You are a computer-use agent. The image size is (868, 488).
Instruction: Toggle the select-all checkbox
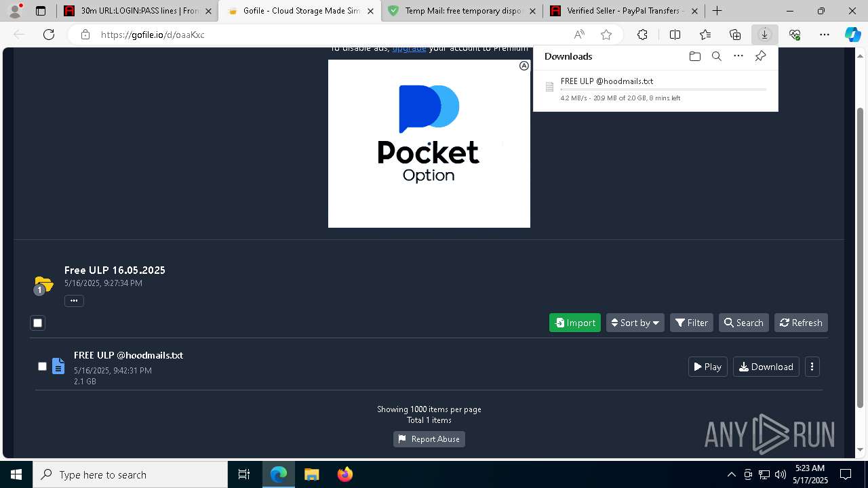point(38,323)
